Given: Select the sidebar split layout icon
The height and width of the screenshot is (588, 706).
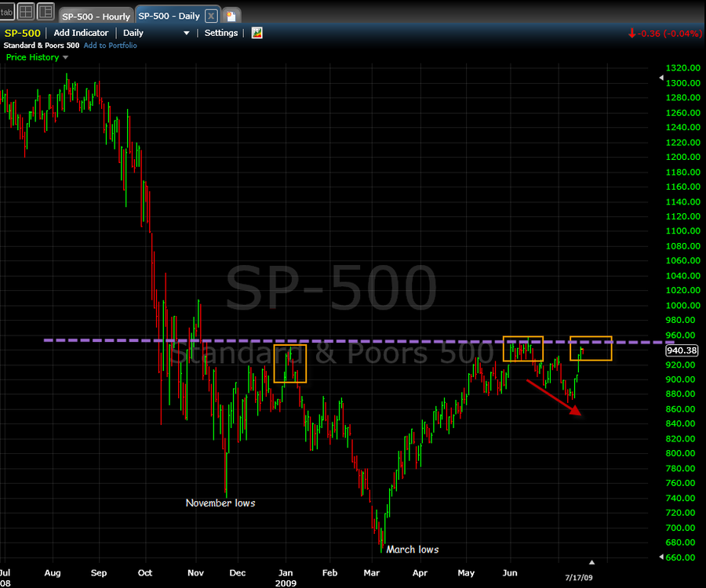Looking at the screenshot, I should click(x=45, y=12).
